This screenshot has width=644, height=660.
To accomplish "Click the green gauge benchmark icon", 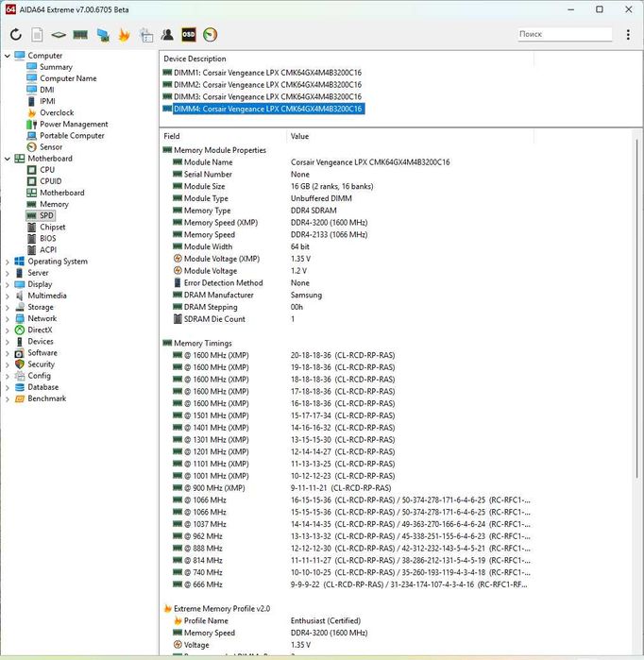I will pyautogui.click(x=210, y=35).
